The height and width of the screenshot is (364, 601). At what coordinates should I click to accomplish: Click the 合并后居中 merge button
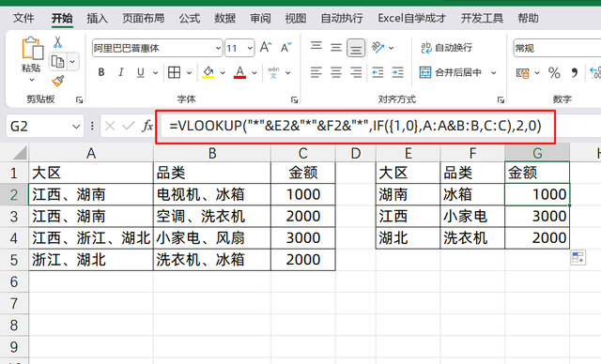click(x=451, y=72)
